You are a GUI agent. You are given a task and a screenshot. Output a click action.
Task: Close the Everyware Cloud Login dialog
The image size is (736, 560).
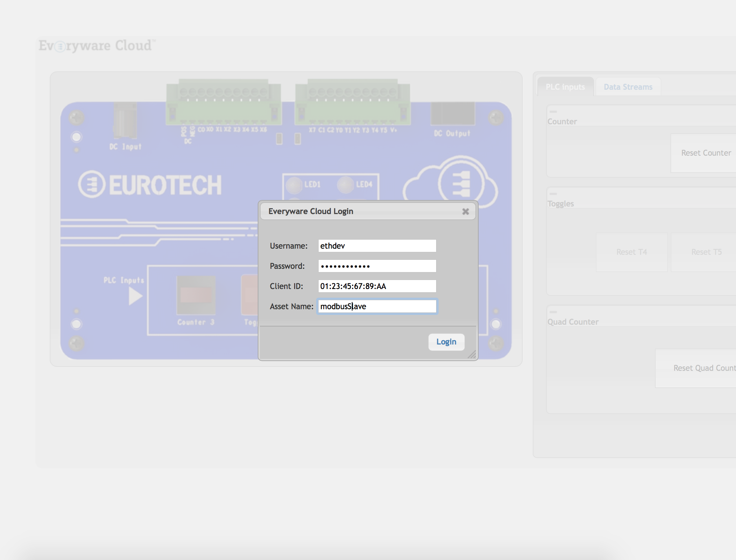click(x=465, y=212)
